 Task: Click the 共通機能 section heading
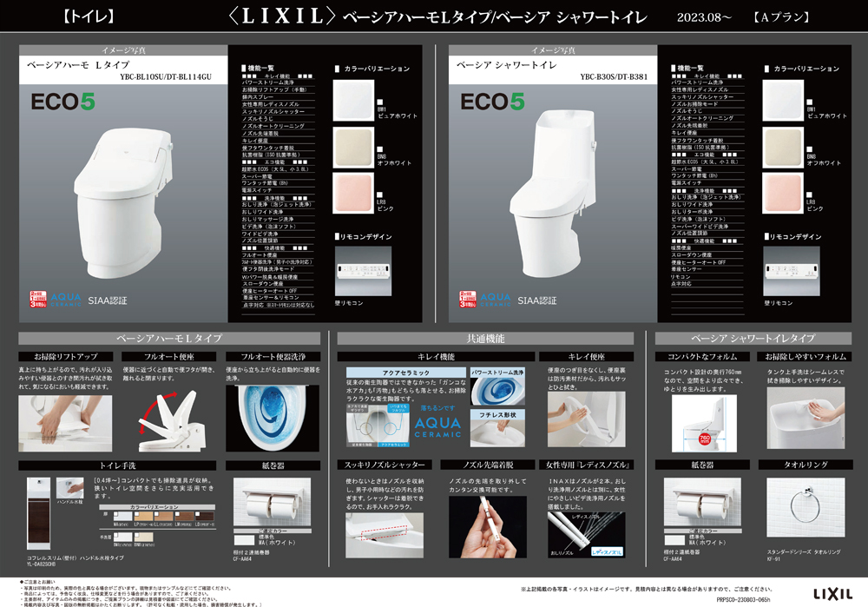pyautogui.click(x=485, y=339)
